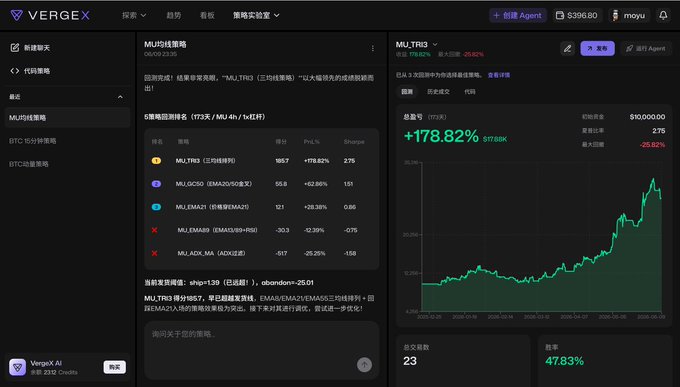Click the send arrow button
The image size is (680, 387).
pyautogui.click(x=364, y=365)
